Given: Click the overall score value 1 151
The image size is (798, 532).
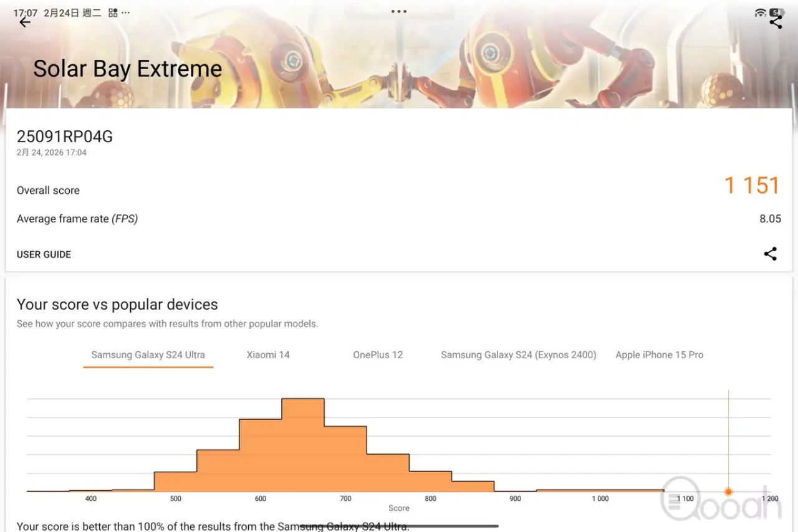Looking at the screenshot, I should pos(752,186).
